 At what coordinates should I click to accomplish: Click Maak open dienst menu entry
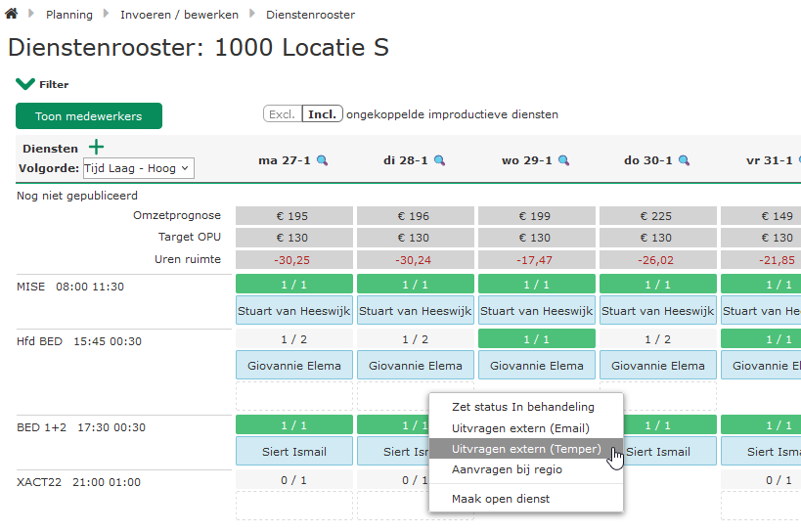pos(500,499)
